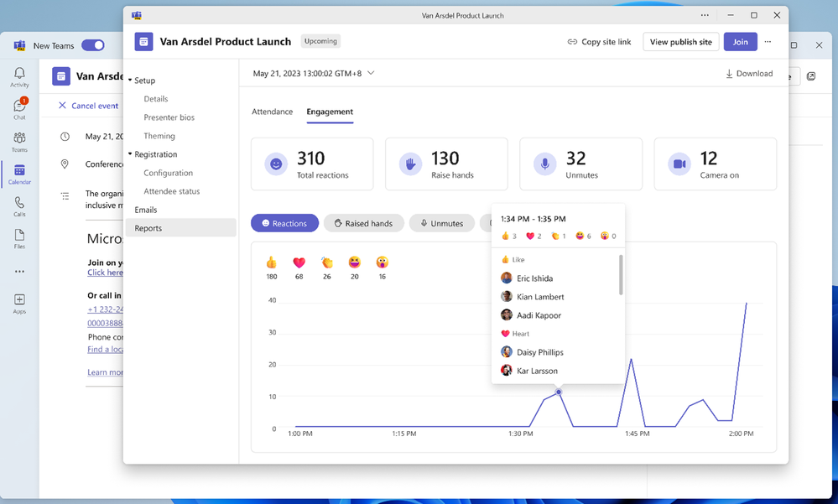Select the Reactions filter pill

click(x=285, y=223)
